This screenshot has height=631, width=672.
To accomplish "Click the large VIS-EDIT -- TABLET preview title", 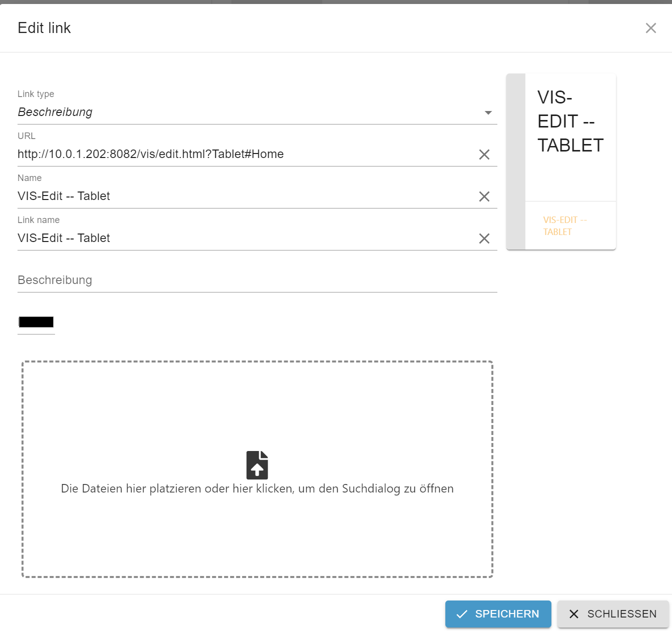I will [x=570, y=121].
